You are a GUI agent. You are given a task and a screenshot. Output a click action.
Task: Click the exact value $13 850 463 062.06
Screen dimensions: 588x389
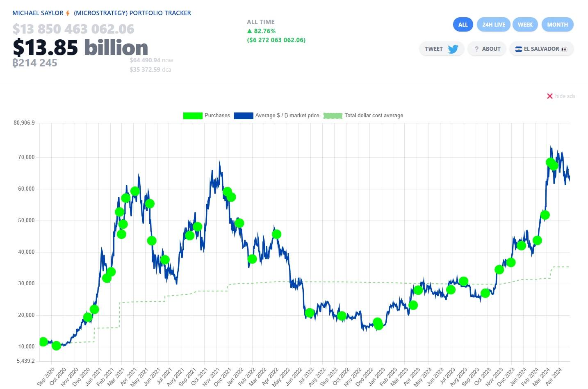point(73,29)
